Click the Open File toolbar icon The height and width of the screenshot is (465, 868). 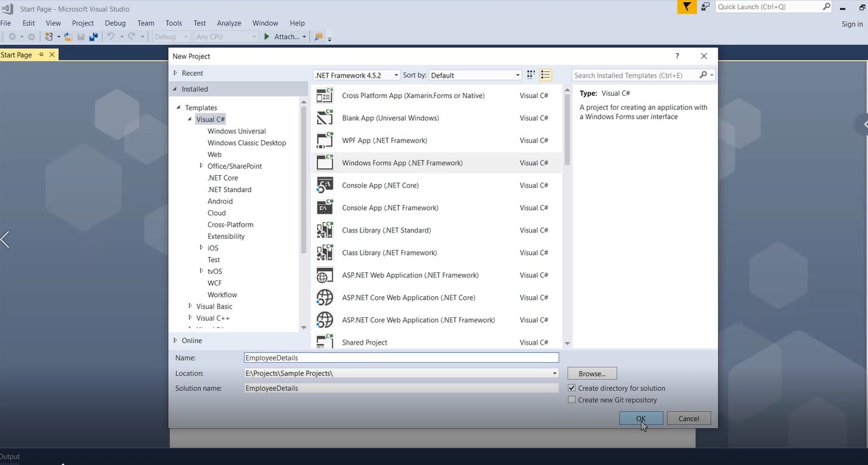pos(68,36)
